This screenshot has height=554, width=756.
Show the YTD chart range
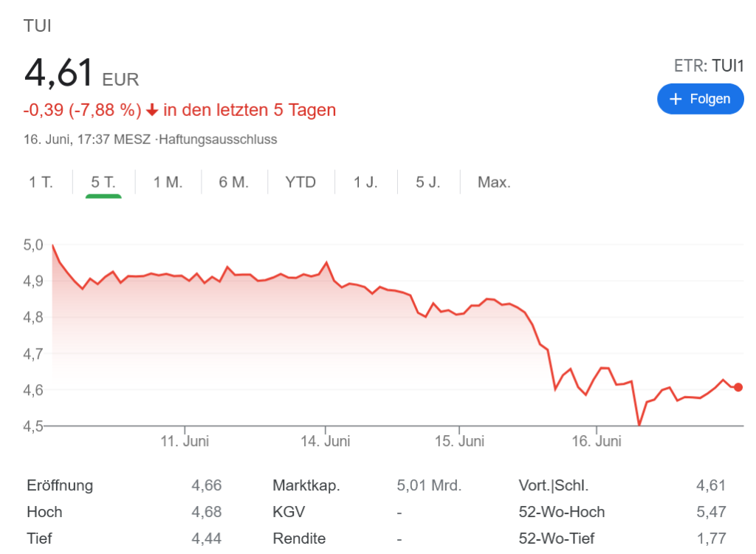[300, 182]
